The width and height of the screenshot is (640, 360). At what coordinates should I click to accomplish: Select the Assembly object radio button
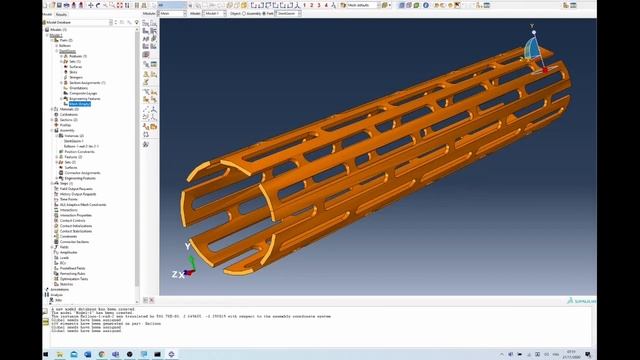tap(244, 13)
